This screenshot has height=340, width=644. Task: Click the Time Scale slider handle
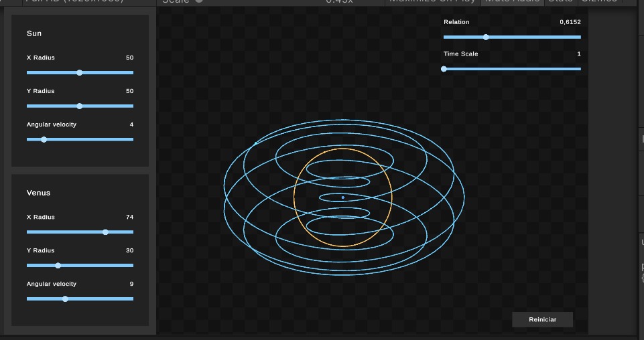pyautogui.click(x=444, y=69)
